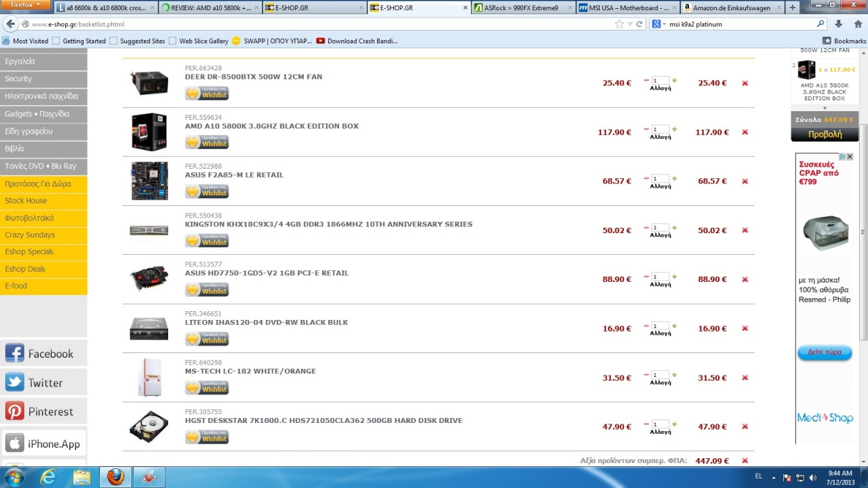Open the ASUS F2A85-M motherboard thumbnail
This screenshot has width=868, height=488.
point(149,181)
